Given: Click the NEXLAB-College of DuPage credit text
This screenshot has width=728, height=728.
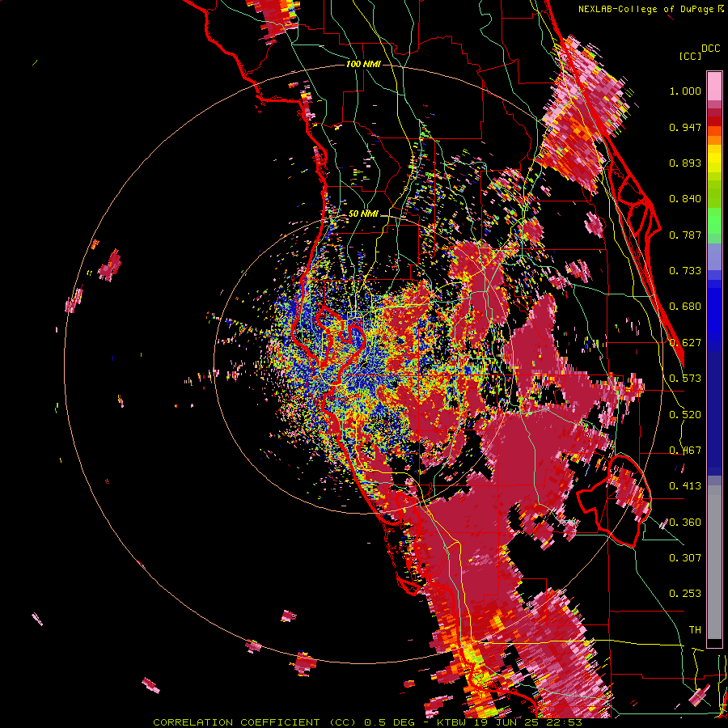Looking at the screenshot, I should (x=645, y=9).
